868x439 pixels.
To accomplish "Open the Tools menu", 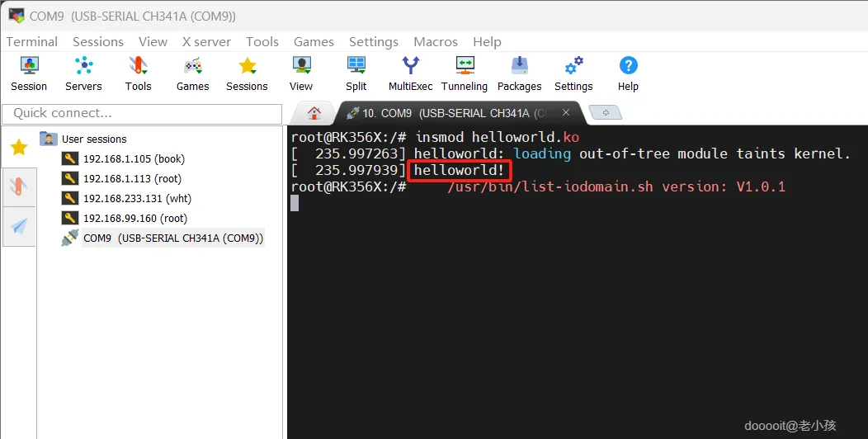I will click(x=262, y=41).
